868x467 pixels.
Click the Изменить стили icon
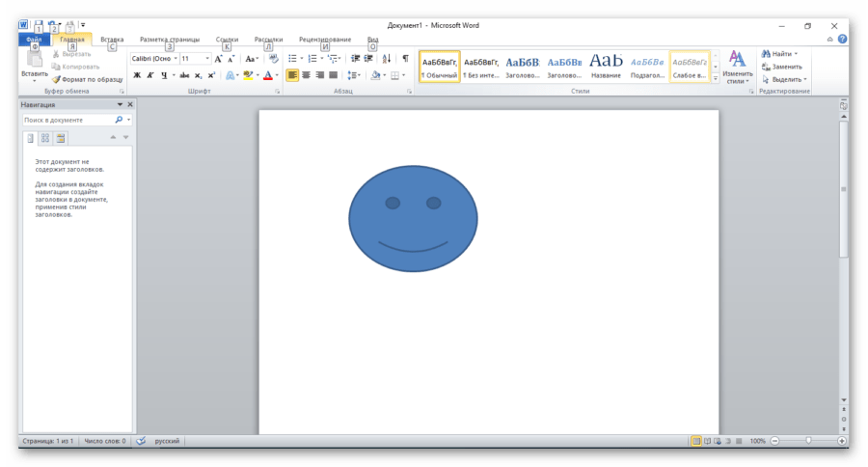738,62
